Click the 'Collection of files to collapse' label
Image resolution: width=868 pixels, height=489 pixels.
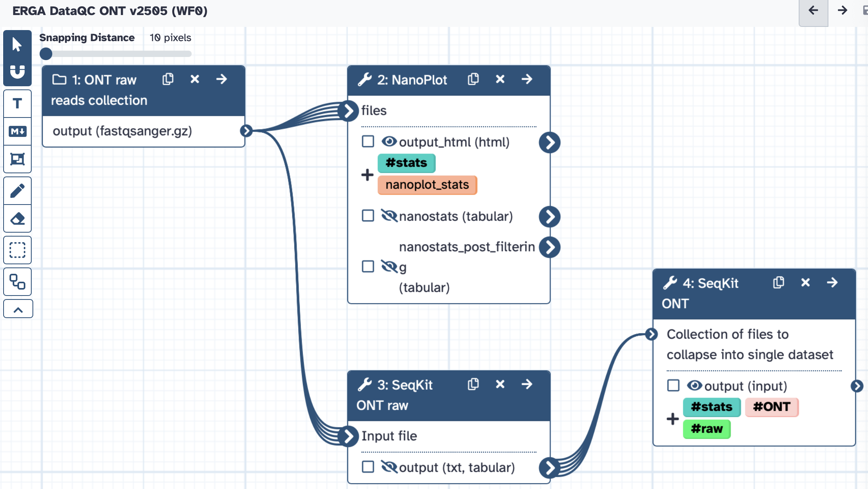pos(750,345)
